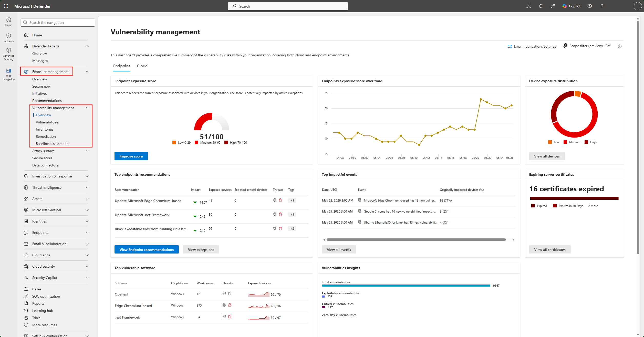The width and height of the screenshot is (644, 337).
Task: Expand the Email & collaboration section
Action: 87,244
